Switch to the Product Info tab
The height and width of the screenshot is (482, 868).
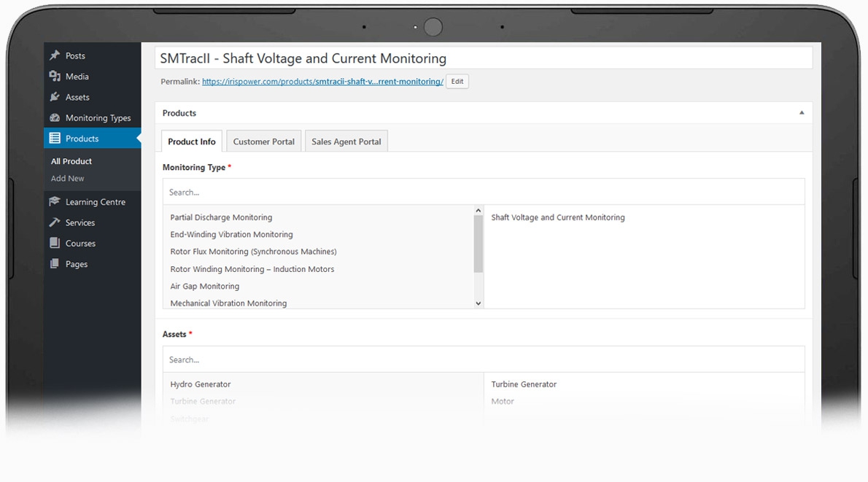coord(192,141)
